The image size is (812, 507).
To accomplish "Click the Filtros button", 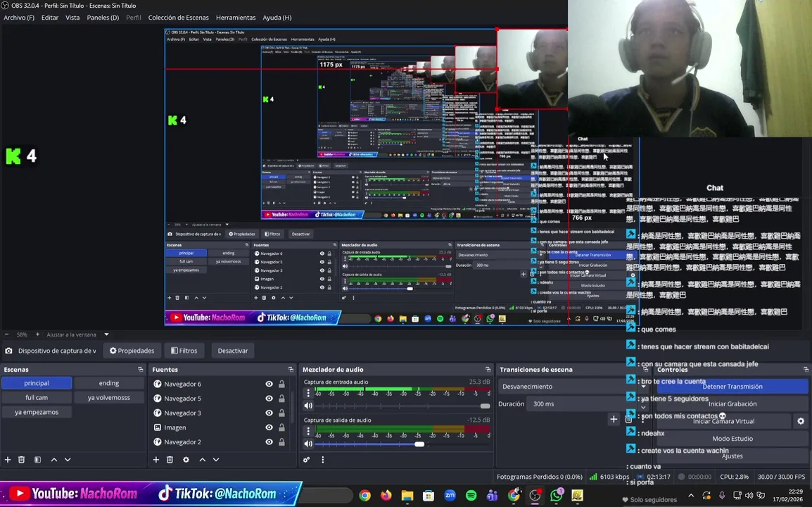I will click(184, 351).
